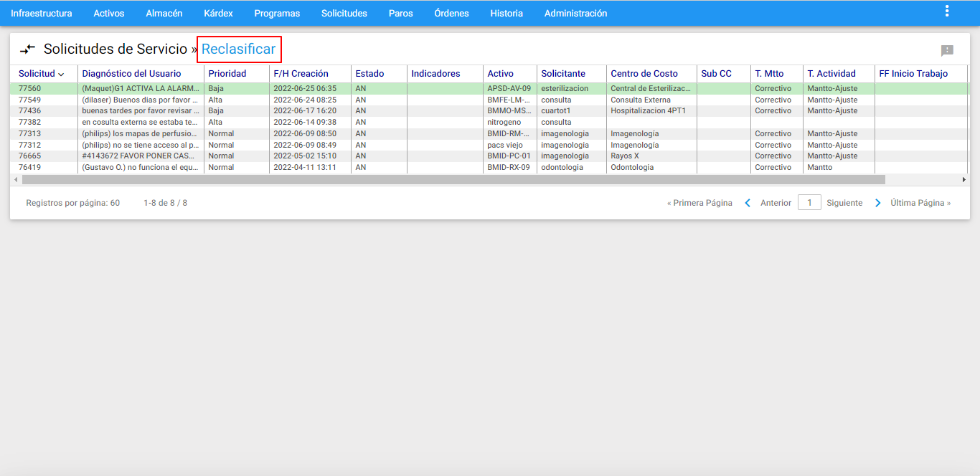Sort by Prioridad column header

coord(227,74)
